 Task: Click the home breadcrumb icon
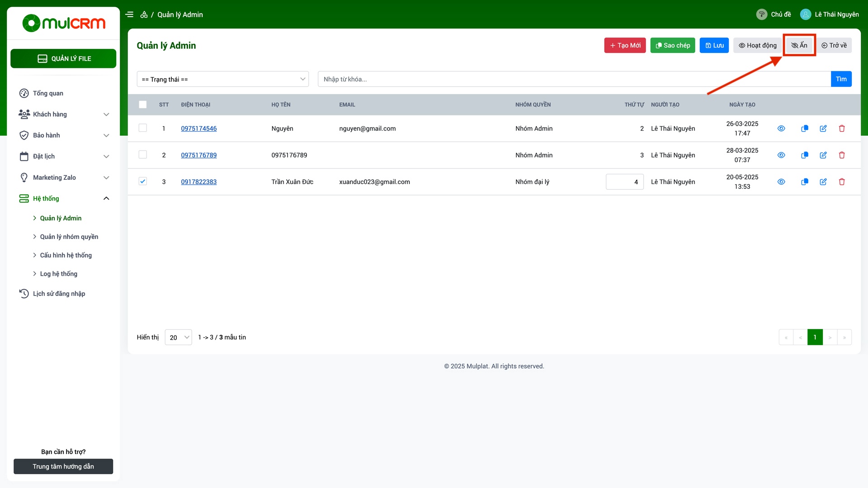(144, 14)
